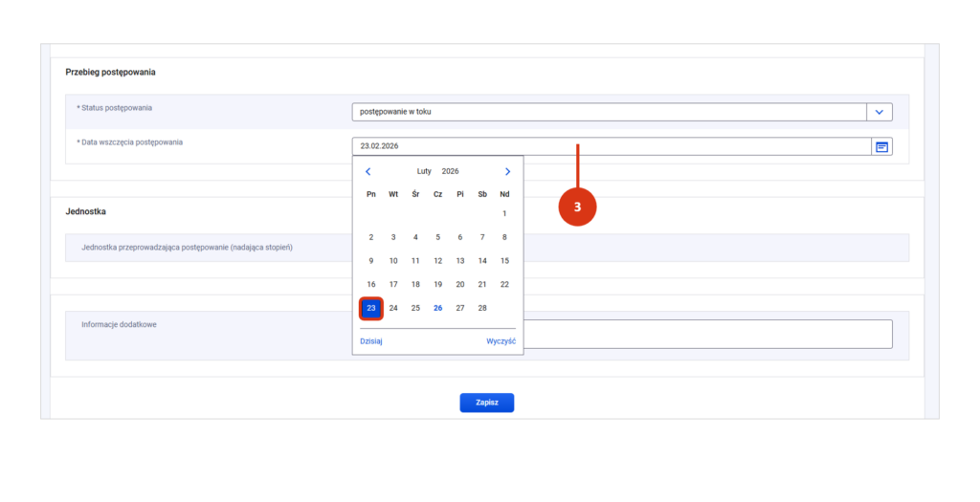Open the 'postępowanie w toku' combo box
Image resolution: width=980 pixels, height=502 pixels.
(x=609, y=113)
